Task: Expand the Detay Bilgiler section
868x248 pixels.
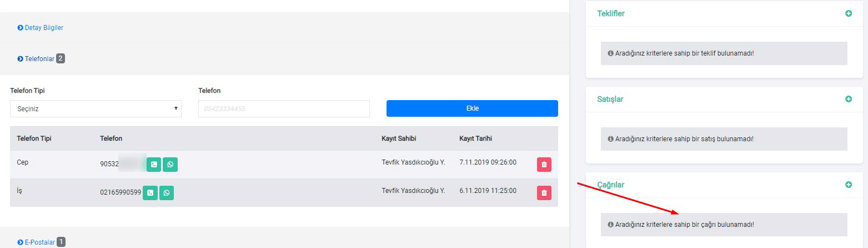Action: (44, 27)
